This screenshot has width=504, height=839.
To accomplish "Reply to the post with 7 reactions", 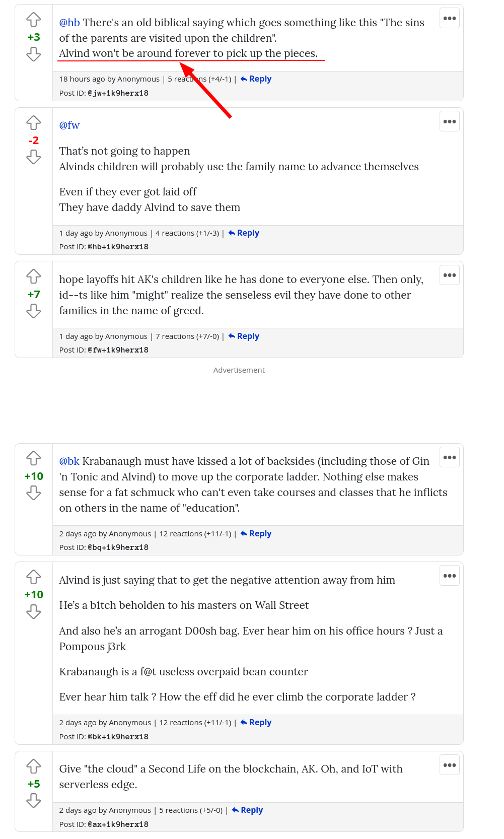I will tap(244, 336).
